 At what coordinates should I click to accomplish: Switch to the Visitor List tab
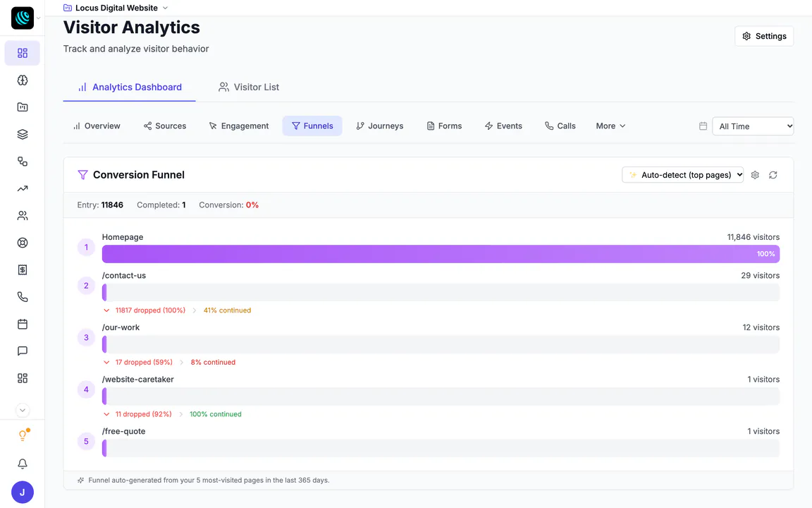point(249,87)
